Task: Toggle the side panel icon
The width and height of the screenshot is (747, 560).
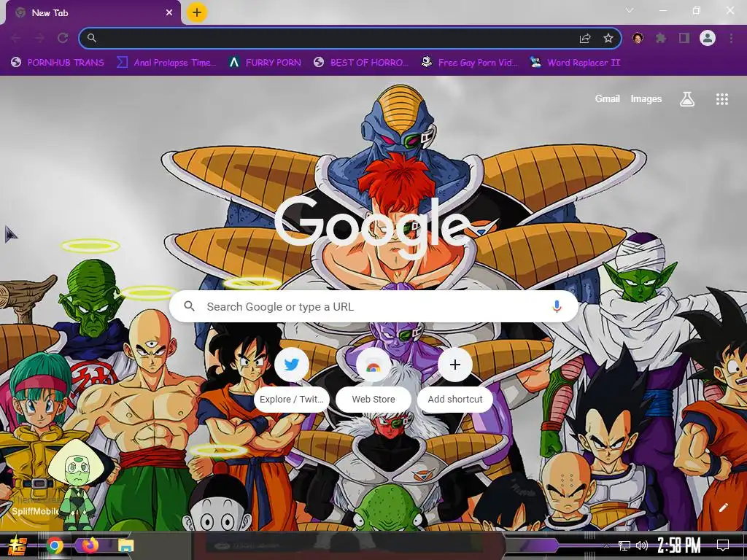Action: tap(684, 38)
